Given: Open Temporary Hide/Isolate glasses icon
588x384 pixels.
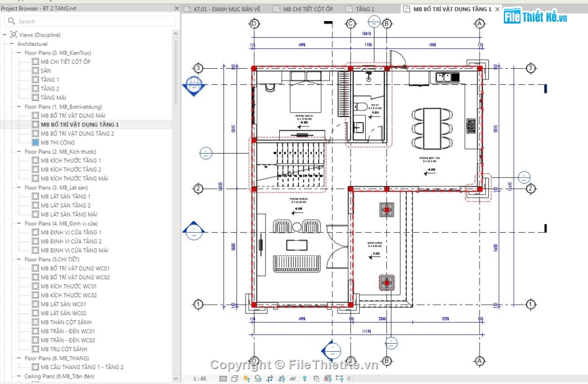Looking at the screenshot, I should [x=293, y=378].
